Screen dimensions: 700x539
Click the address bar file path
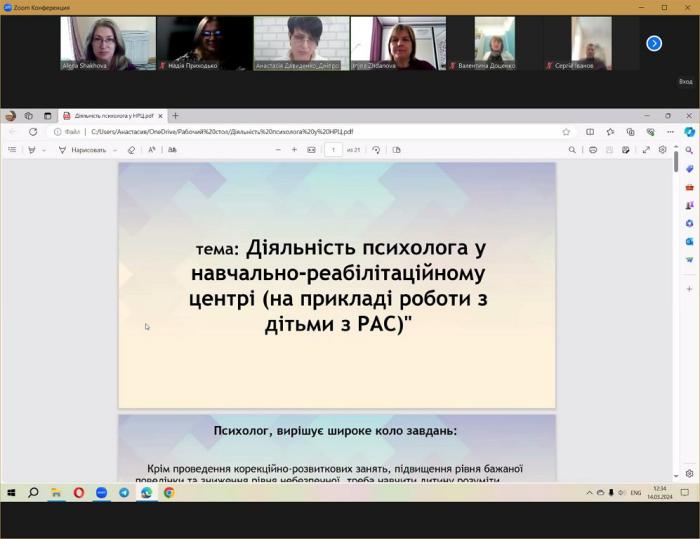222,132
